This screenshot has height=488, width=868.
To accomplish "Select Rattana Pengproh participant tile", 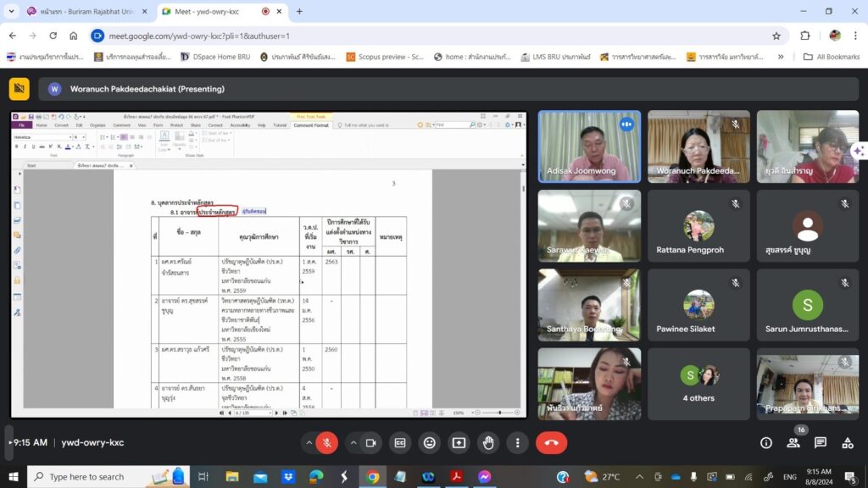I will 698,225.
